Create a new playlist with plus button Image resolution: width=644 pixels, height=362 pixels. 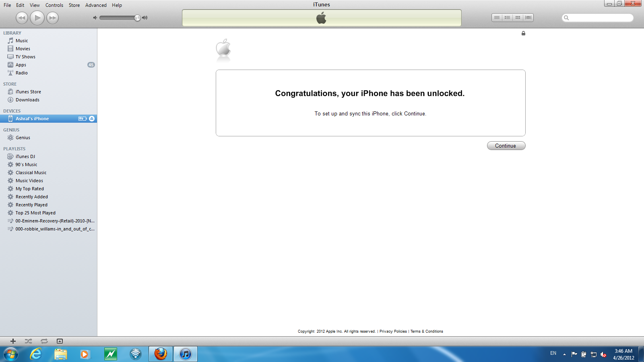[13, 341]
